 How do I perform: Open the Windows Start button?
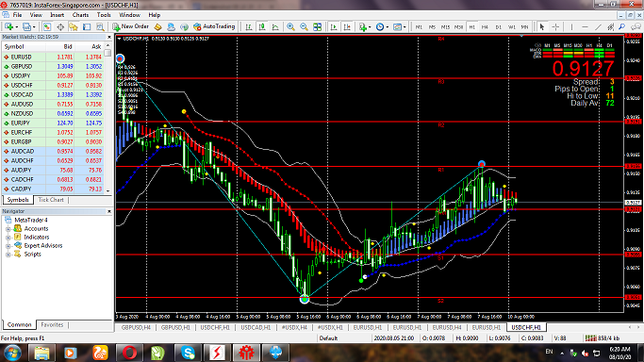pyautogui.click(x=12, y=353)
